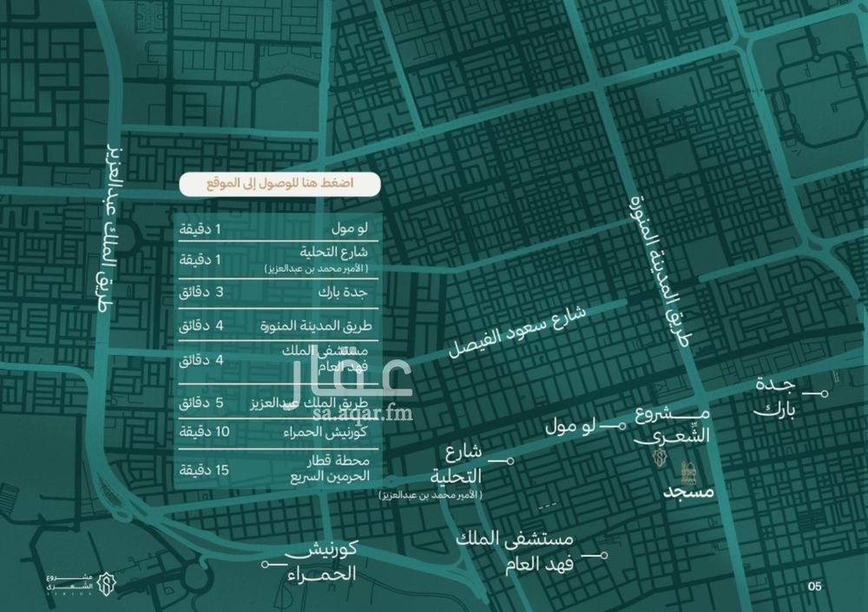Click the 'مشروع الشعرى' title on the map

(672, 425)
